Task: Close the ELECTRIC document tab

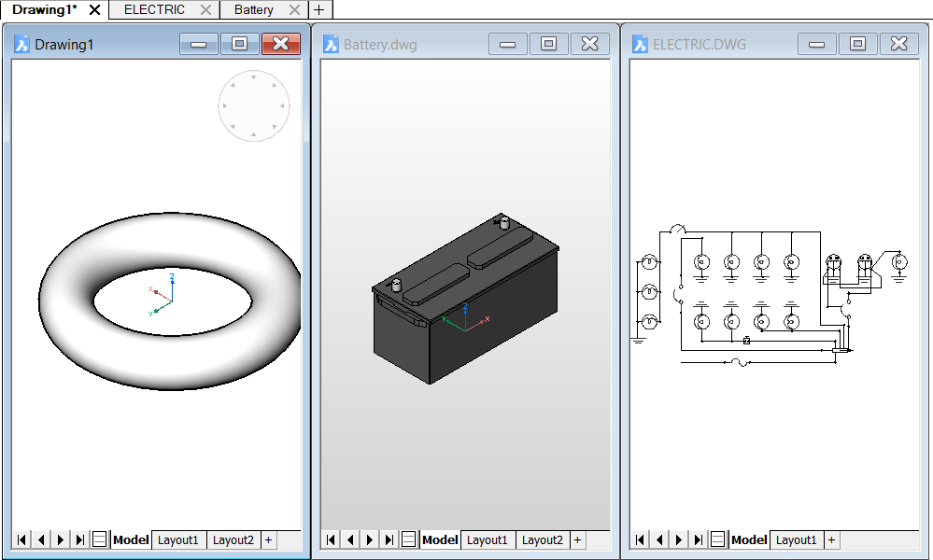Action: (205, 9)
